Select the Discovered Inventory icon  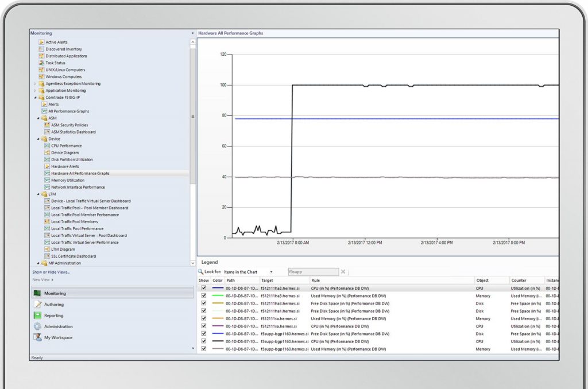click(x=41, y=49)
